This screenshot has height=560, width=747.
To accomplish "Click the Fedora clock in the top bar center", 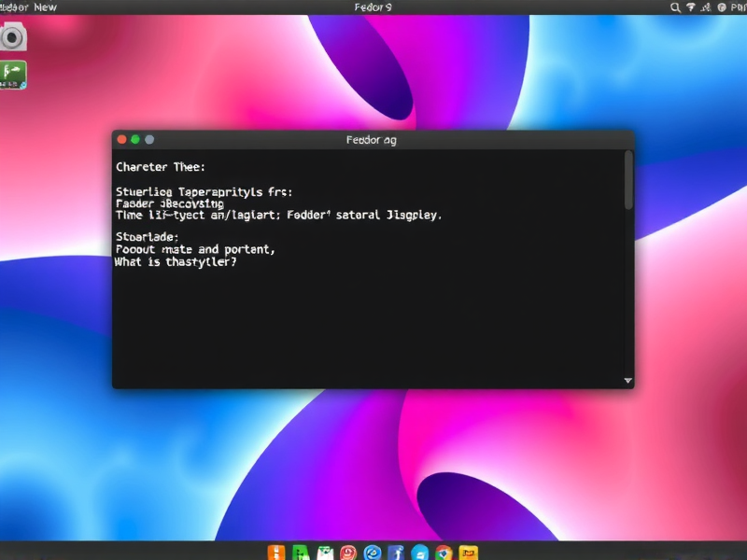I will [373, 7].
